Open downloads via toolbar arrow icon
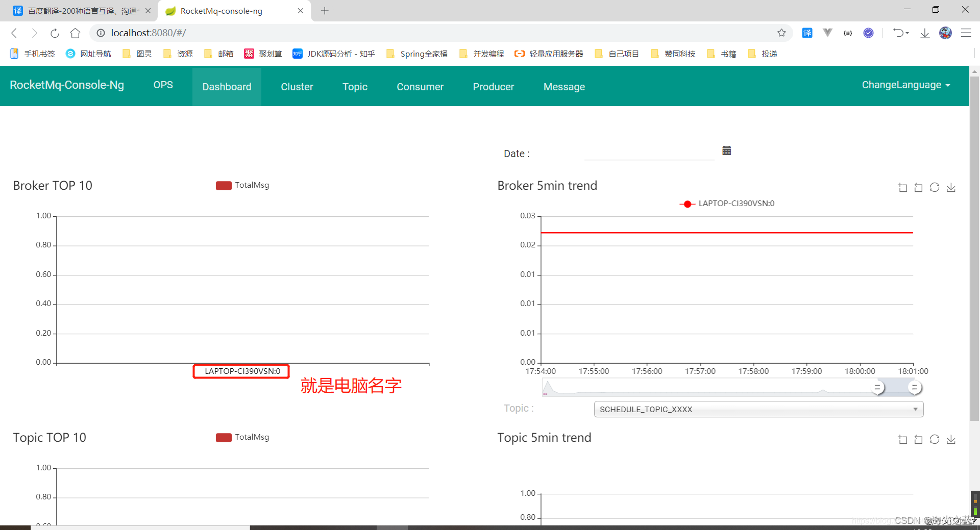The width and height of the screenshot is (980, 530). click(x=925, y=33)
